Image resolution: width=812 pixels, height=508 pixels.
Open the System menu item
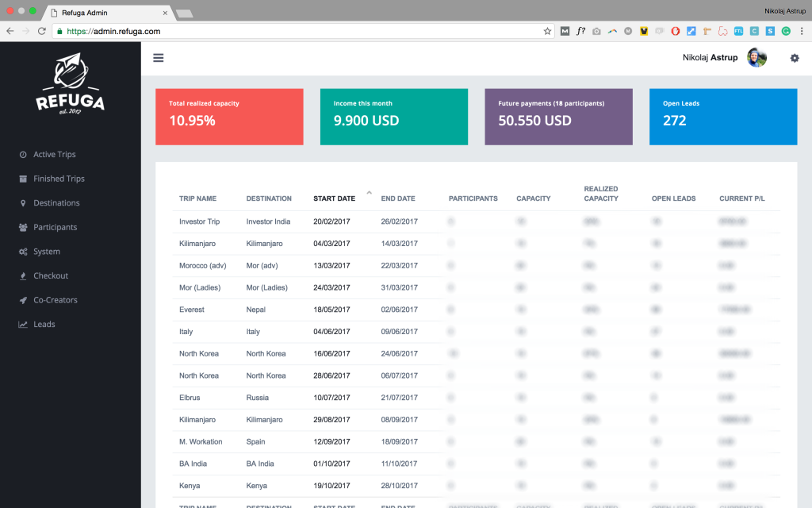click(47, 252)
